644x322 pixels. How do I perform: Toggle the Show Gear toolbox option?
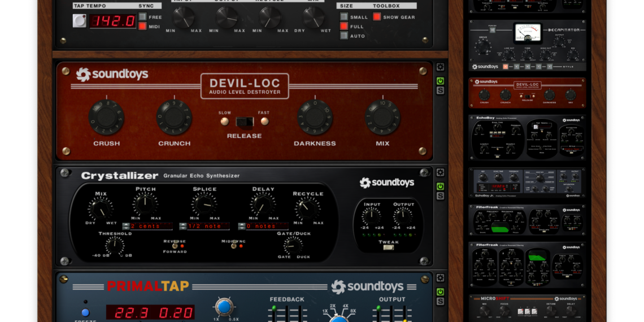pos(377,17)
